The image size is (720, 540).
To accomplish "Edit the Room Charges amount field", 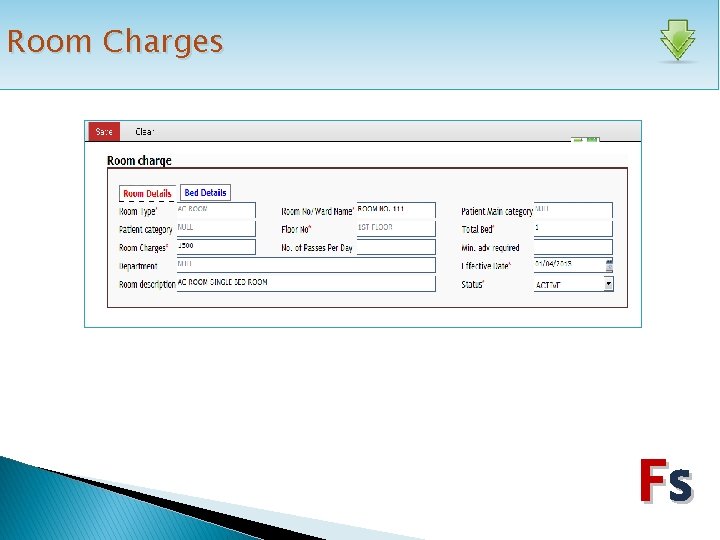I will [x=216, y=247].
